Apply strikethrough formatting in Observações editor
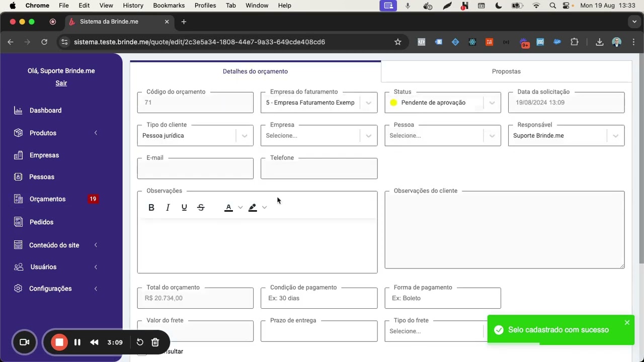The image size is (644, 362). pos(201,208)
